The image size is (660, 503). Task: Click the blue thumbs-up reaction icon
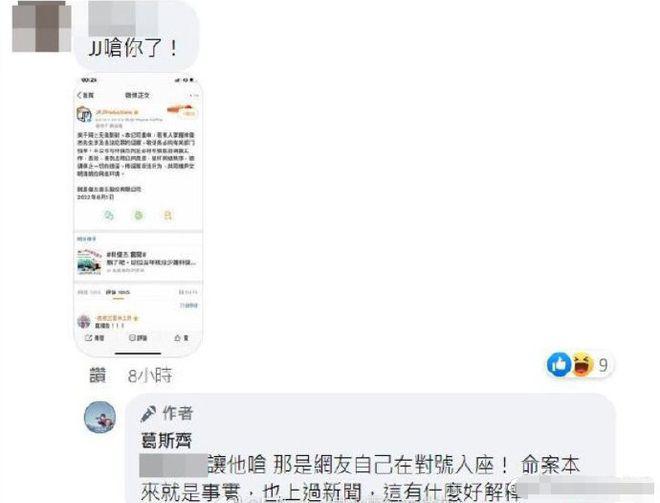coord(559,365)
